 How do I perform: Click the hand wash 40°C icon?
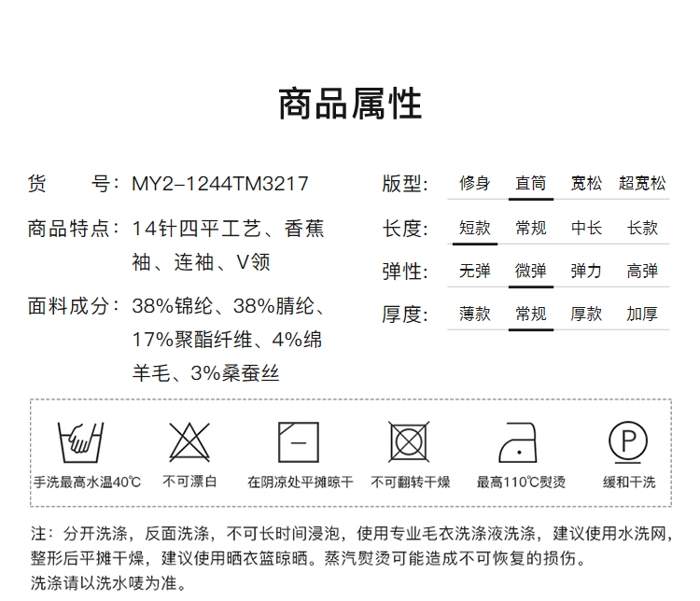click(x=80, y=440)
